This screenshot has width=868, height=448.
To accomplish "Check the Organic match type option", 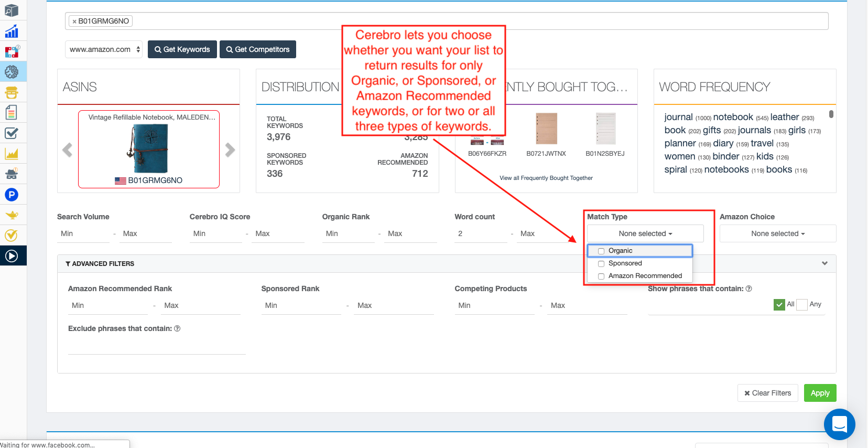I will pos(601,251).
